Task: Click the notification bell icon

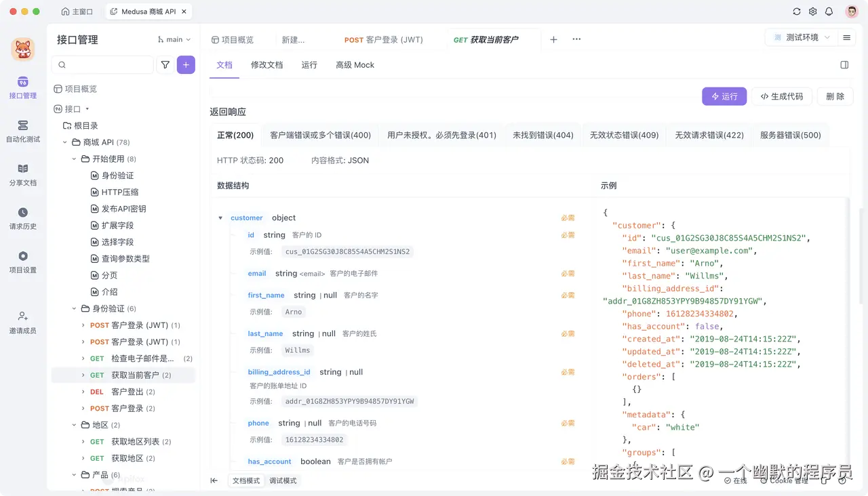Action: coord(828,12)
